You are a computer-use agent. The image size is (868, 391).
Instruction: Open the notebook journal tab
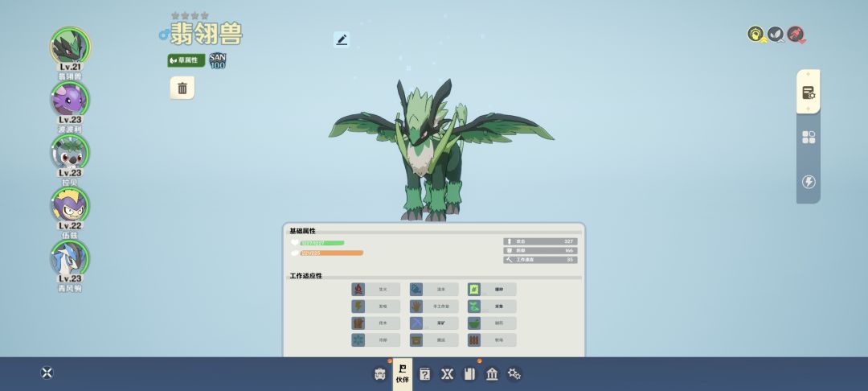pos(469,374)
